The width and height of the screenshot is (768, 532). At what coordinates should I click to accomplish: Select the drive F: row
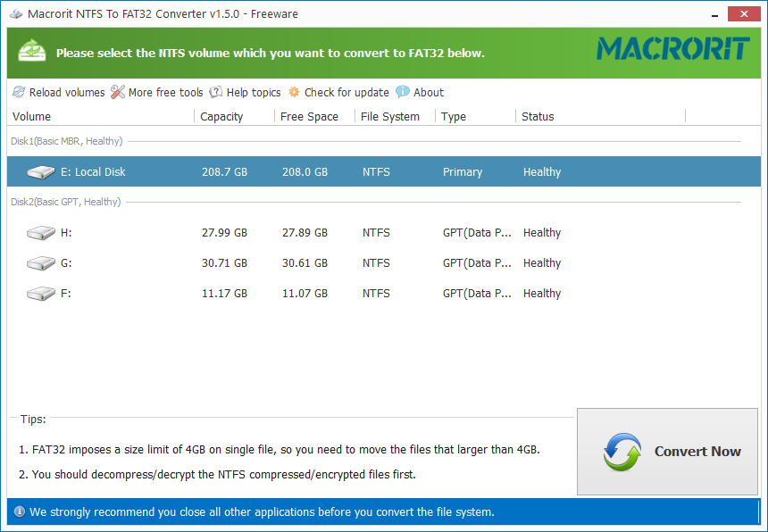point(268,293)
